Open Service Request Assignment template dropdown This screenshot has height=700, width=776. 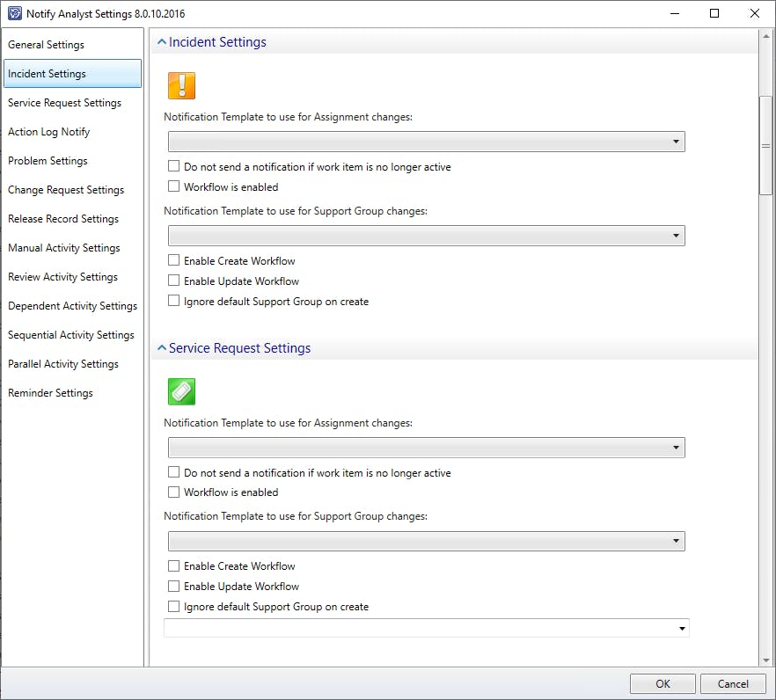click(x=426, y=448)
